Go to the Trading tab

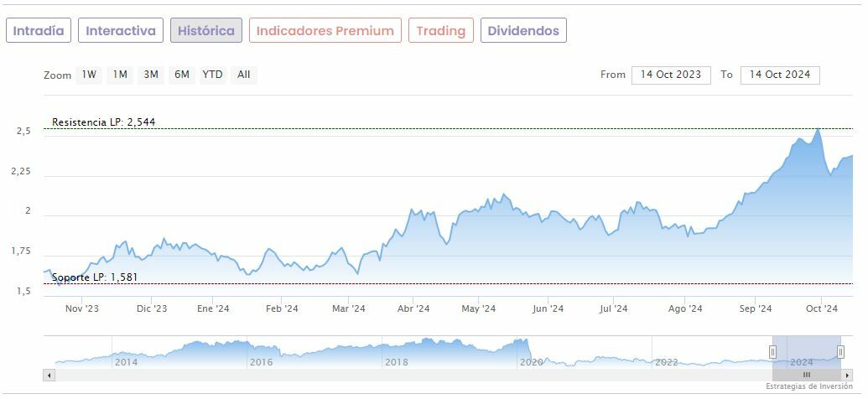pyautogui.click(x=440, y=31)
